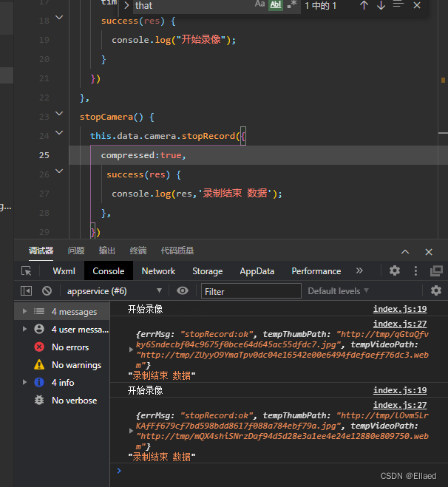Open the 代码质量 panel tab
448x487 pixels.
point(177,251)
